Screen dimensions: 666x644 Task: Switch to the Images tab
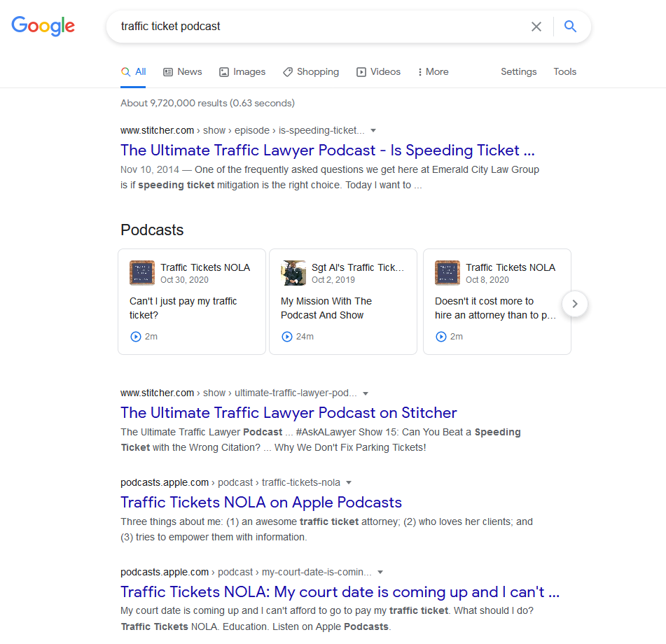click(x=242, y=71)
